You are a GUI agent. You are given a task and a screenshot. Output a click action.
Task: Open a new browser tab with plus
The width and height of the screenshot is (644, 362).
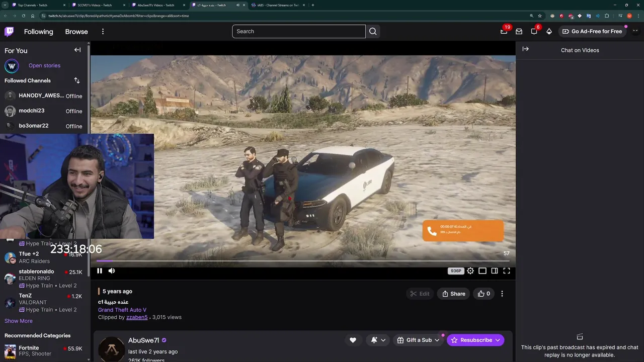pyautogui.click(x=313, y=5)
